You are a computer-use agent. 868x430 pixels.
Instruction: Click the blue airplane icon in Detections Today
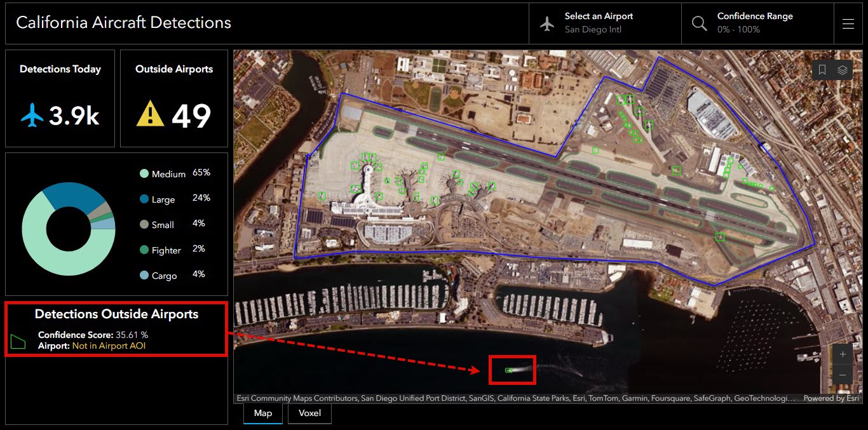pyautogui.click(x=32, y=116)
